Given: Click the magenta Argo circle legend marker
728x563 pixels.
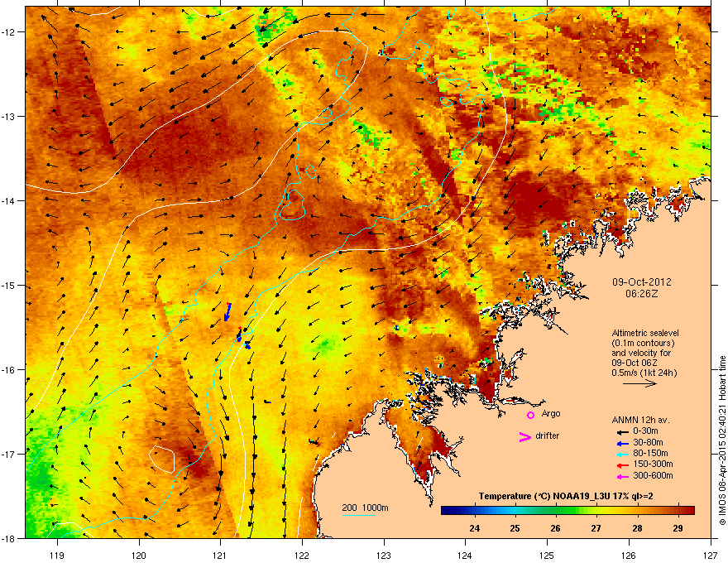Looking at the screenshot, I should tap(530, 415).
